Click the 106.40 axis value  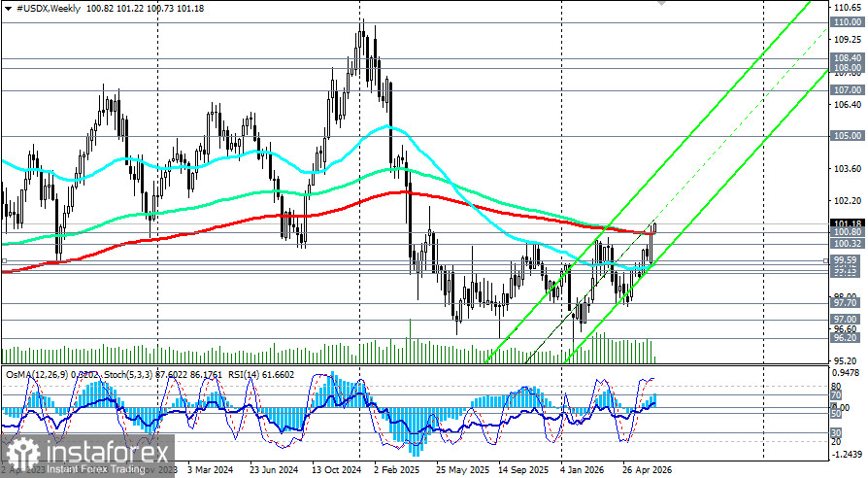coord(848,105)
